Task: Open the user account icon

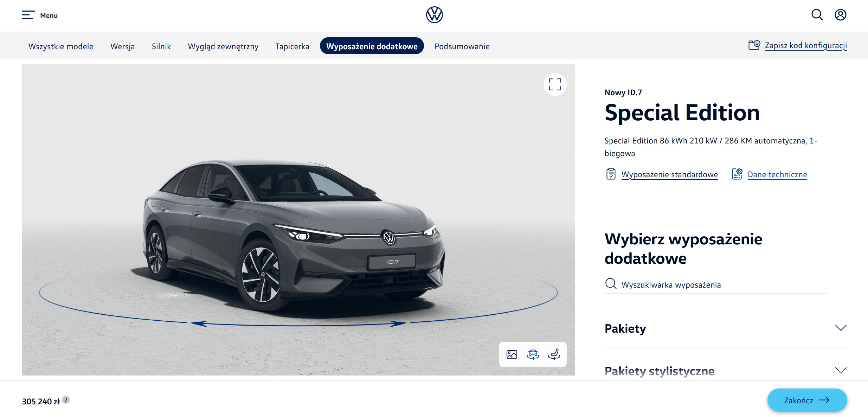Action: (x=841, y=15)
